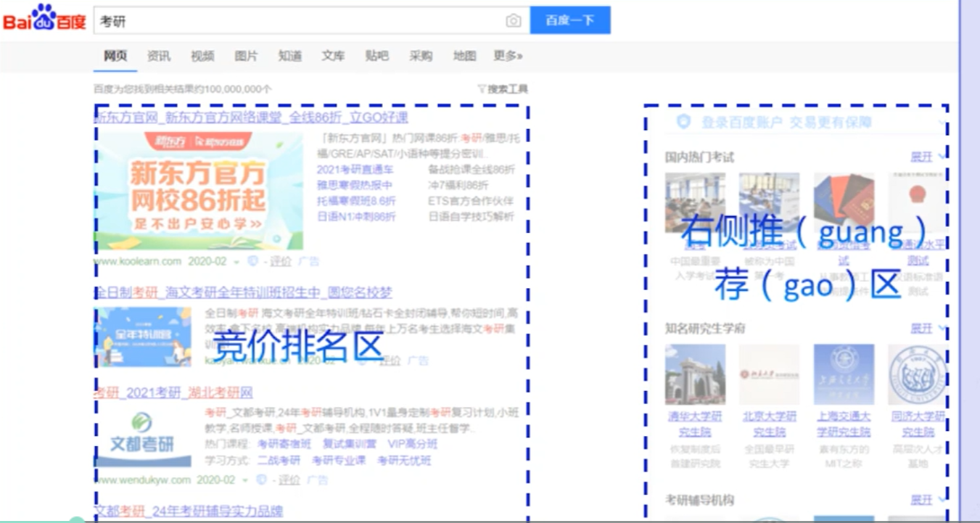Open the 清华大学研究生院 link

coord(695,424)
